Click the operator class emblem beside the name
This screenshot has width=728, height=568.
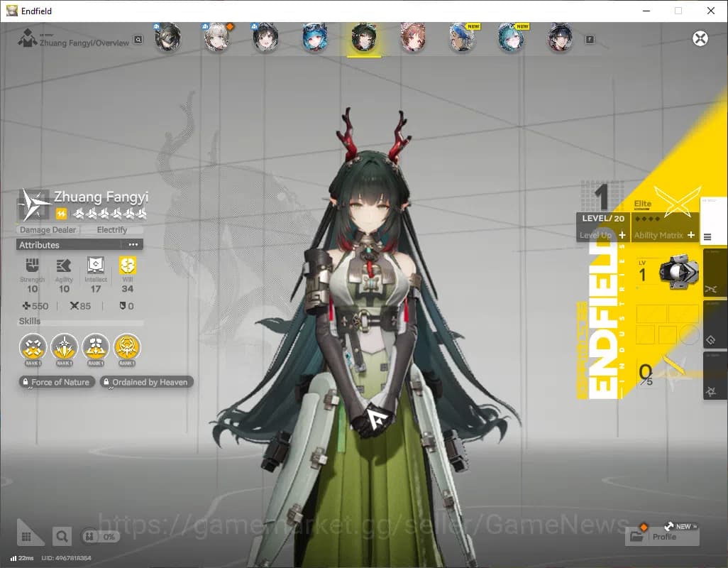tap(34, 204)
